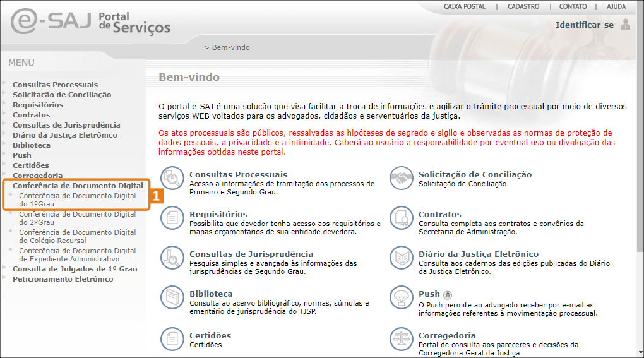Screen dimensions: 644x358
Task: Click the small user badge next to Push heading
Action: 448,295
